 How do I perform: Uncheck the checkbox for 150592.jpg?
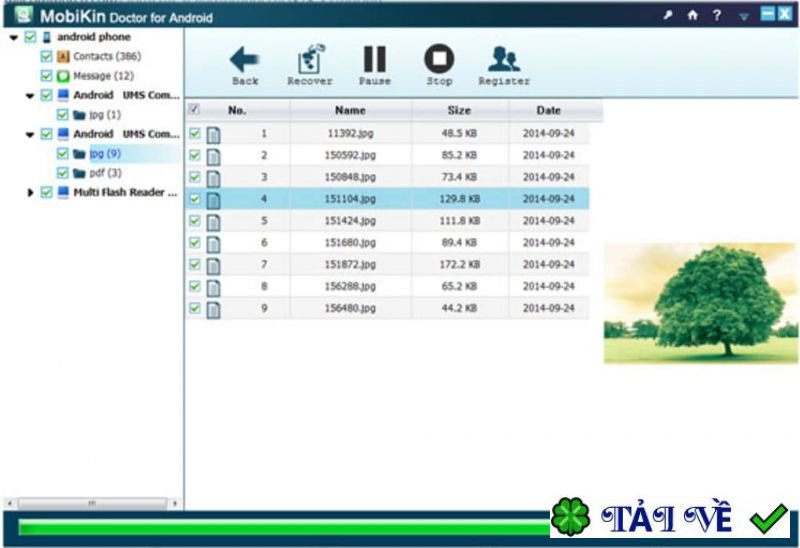194,155
